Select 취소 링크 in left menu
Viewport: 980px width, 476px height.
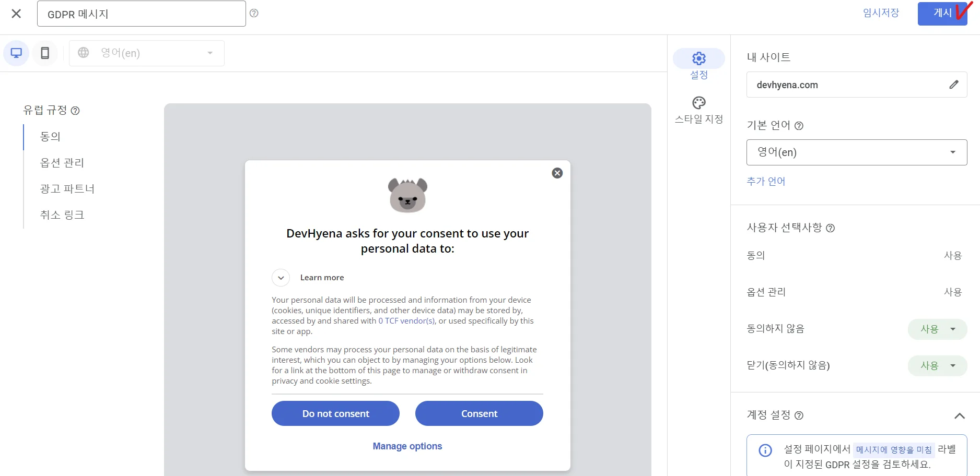(x=62, y=215)
